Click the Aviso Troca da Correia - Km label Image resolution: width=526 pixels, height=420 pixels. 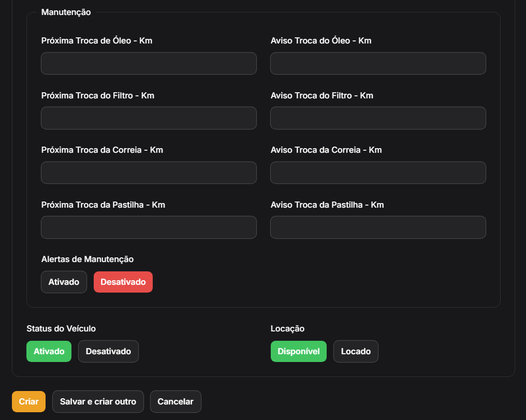(x=326, y=150)
